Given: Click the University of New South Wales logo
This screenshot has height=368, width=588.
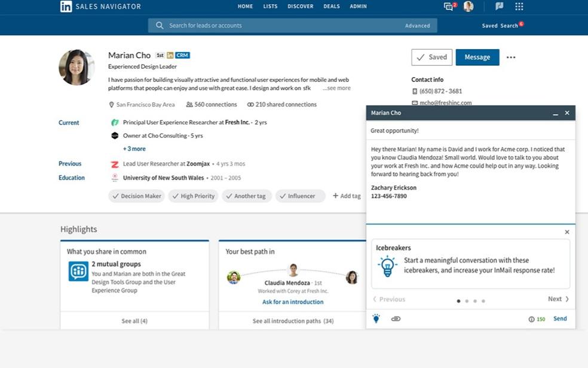Looking at the screenshot, I should 115,178.
